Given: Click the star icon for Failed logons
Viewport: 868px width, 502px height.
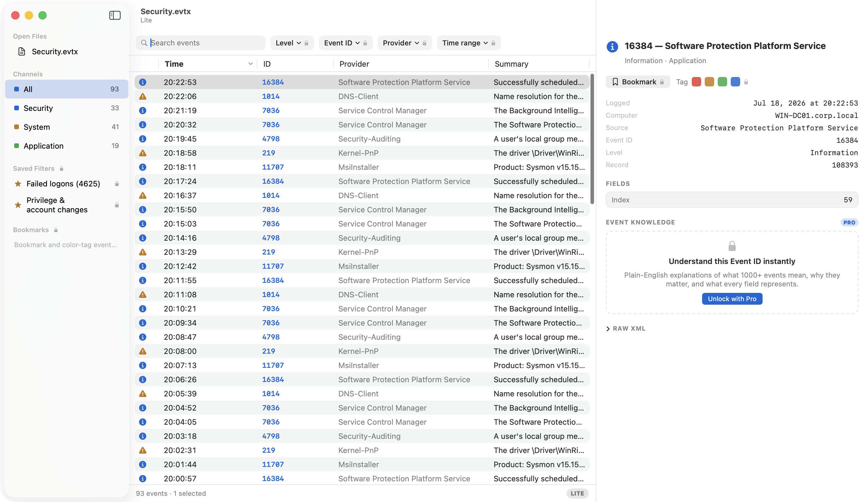Looking at the screenshot, I should coord(18,184).
